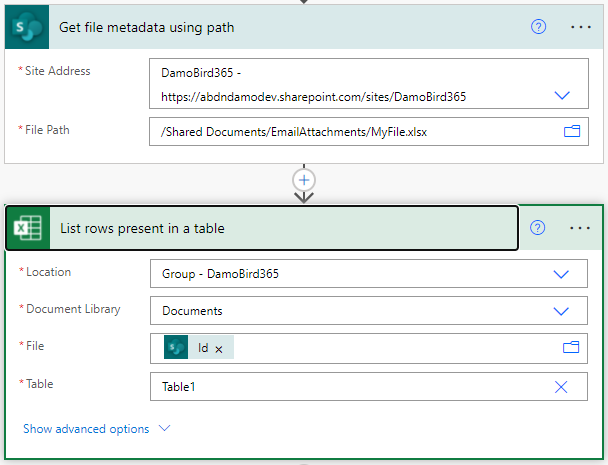Expand the Site Address dropdown

tap(562, 95)
